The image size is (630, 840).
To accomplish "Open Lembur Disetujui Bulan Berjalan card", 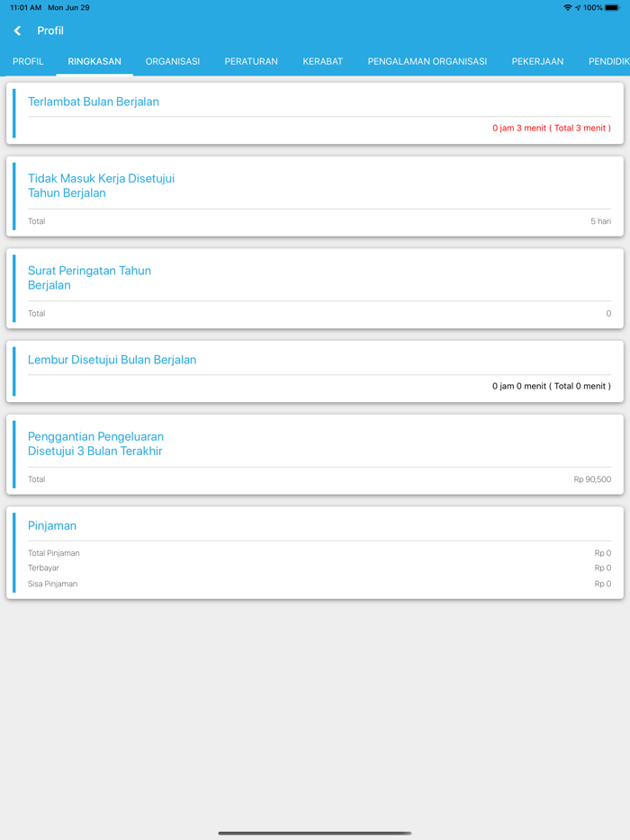I will 315,371.
